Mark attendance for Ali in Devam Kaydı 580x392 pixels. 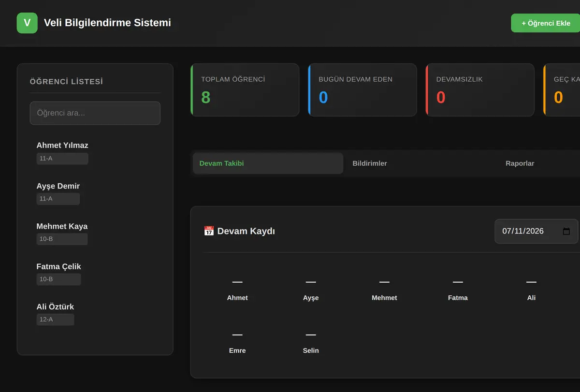click(531, 289)
